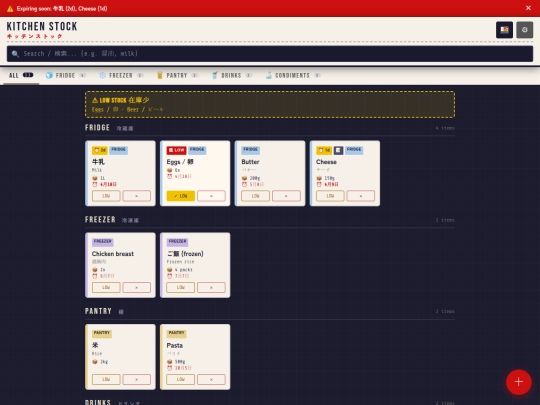Click the red LOW badge on Eggs card

pos(176,150)
